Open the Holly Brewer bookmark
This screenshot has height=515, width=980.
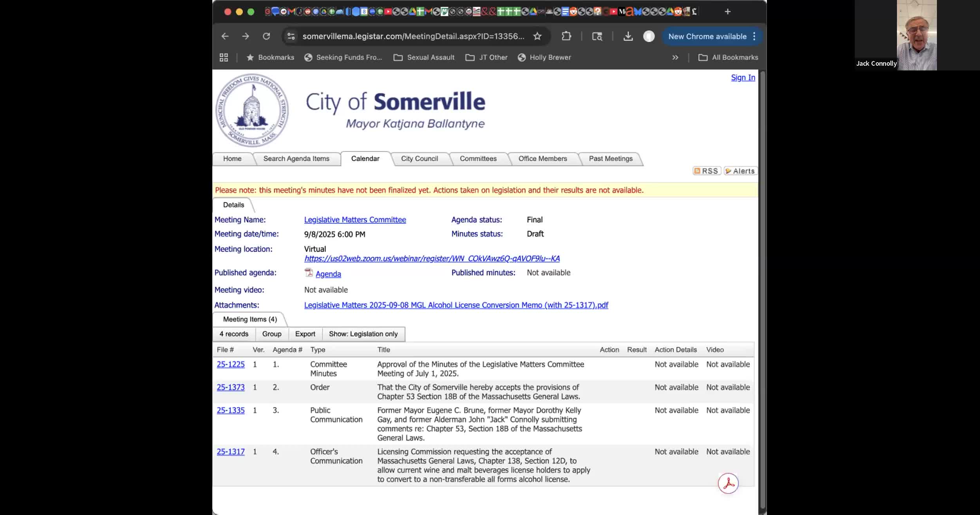544,58
